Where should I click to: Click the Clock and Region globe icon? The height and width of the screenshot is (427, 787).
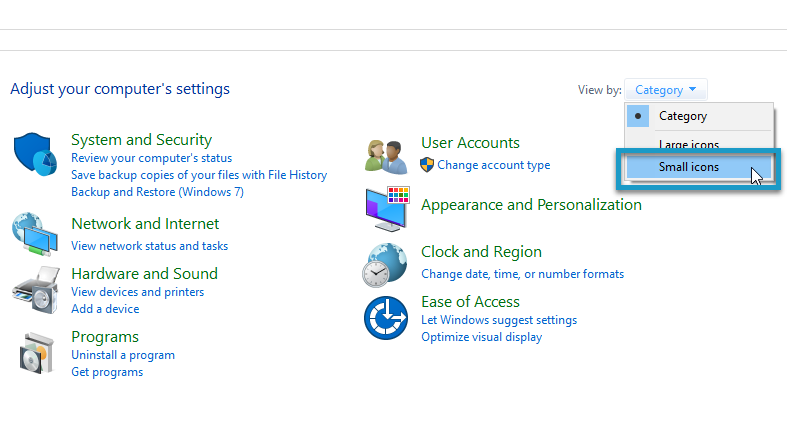(386, 264)
